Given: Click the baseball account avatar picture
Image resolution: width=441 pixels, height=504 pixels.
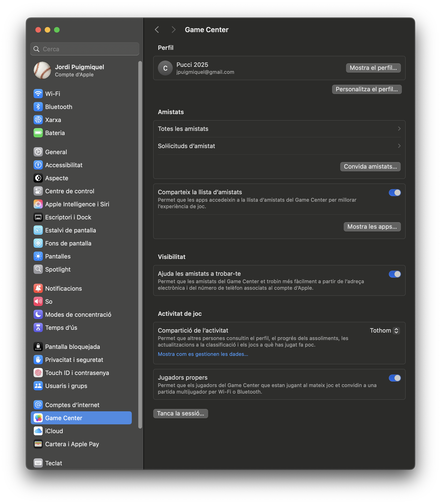Looking at the screenshot, I should point(42,70).
